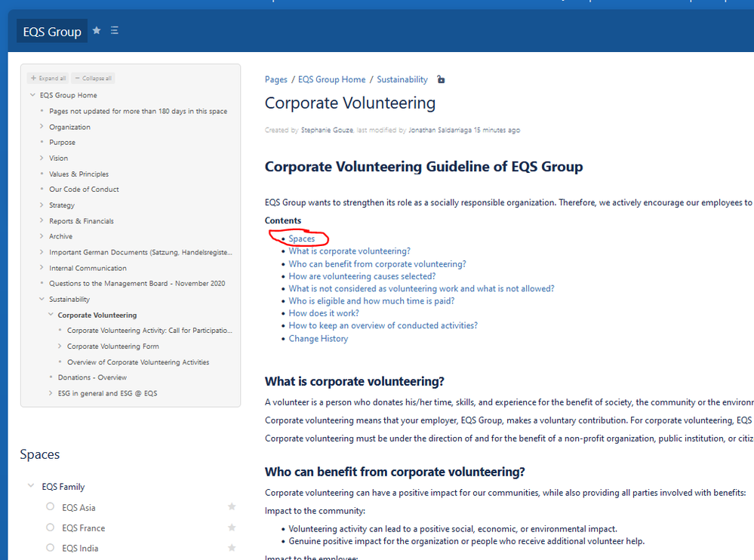Collapse the Sustainability tree node
The height and width of the screenshot is (560, 754).
click(42, 299)
